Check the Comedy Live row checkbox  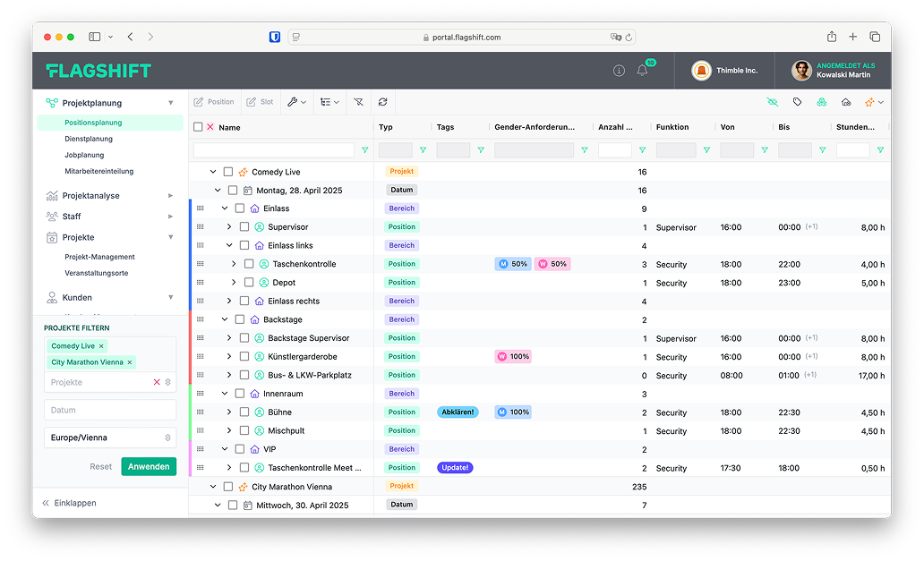[228, 172]
